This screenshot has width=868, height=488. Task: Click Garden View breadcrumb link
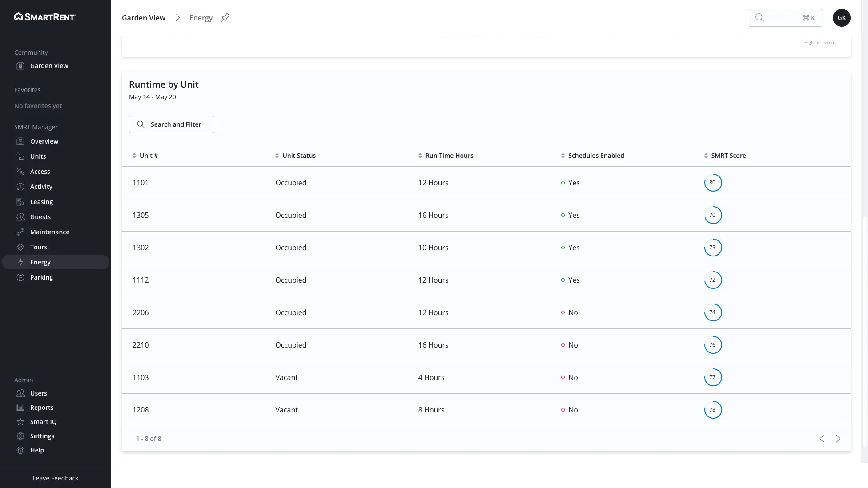[x=144, y=18]
